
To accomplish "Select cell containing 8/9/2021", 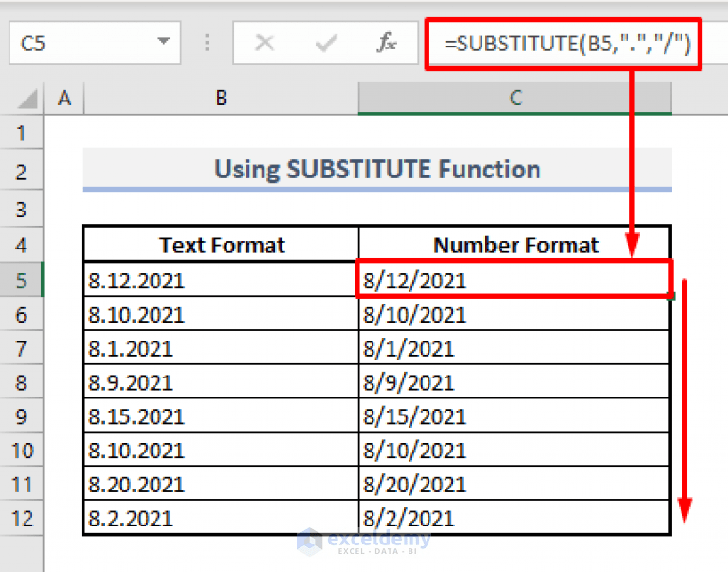I will (x=515, y=382).
